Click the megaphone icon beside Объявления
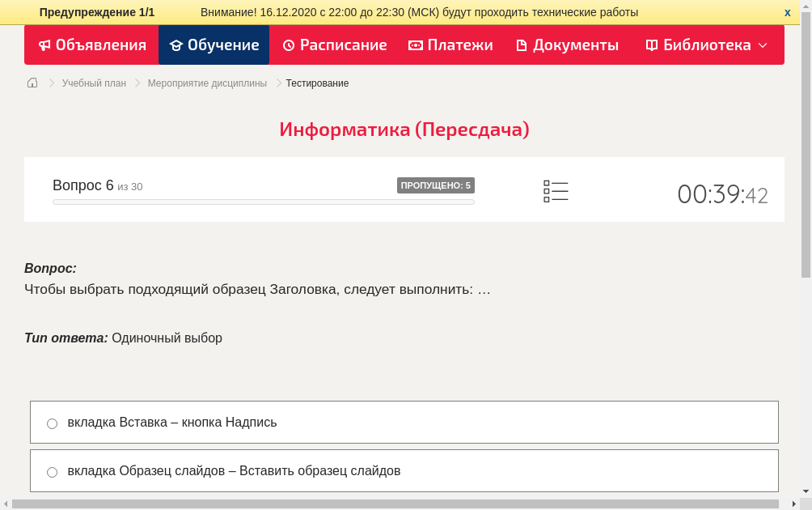This screenshot has height=510, width=812. tap(44, 45)
